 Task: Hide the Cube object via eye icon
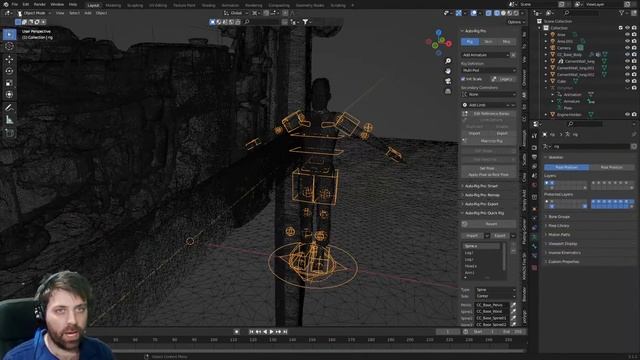pos(627,81)
